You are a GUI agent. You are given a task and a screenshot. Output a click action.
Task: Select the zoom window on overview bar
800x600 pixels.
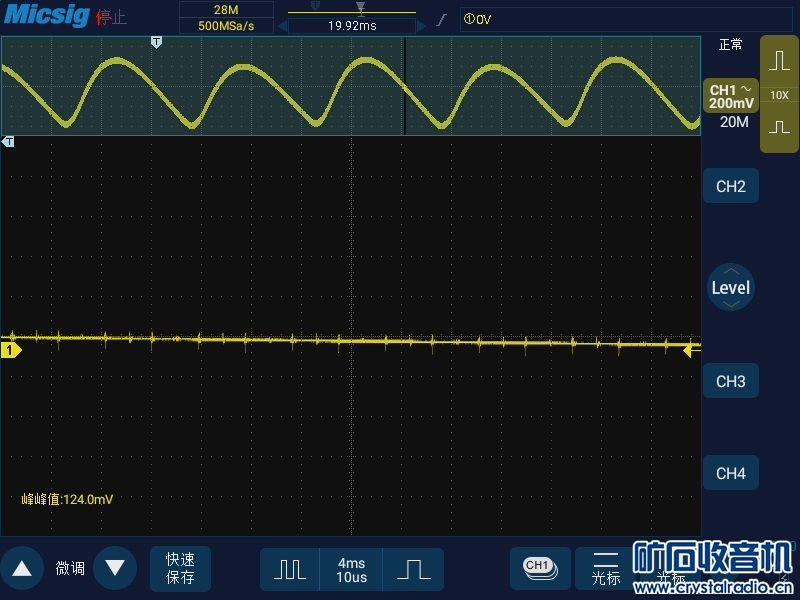click(x=405, y=86)
